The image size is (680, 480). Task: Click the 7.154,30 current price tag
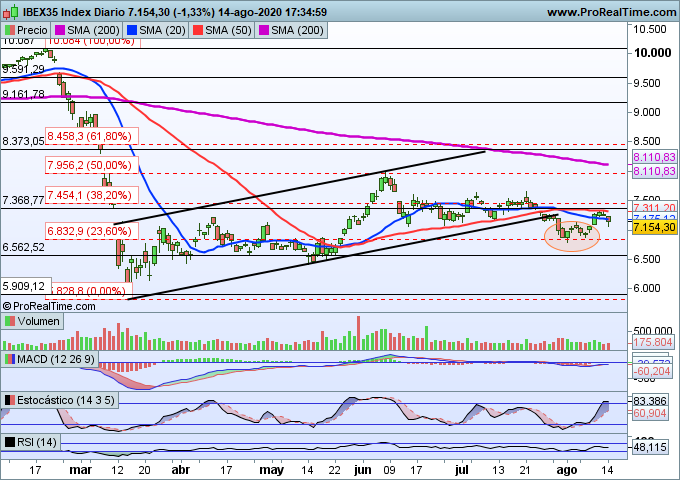[x=656, y=227]
